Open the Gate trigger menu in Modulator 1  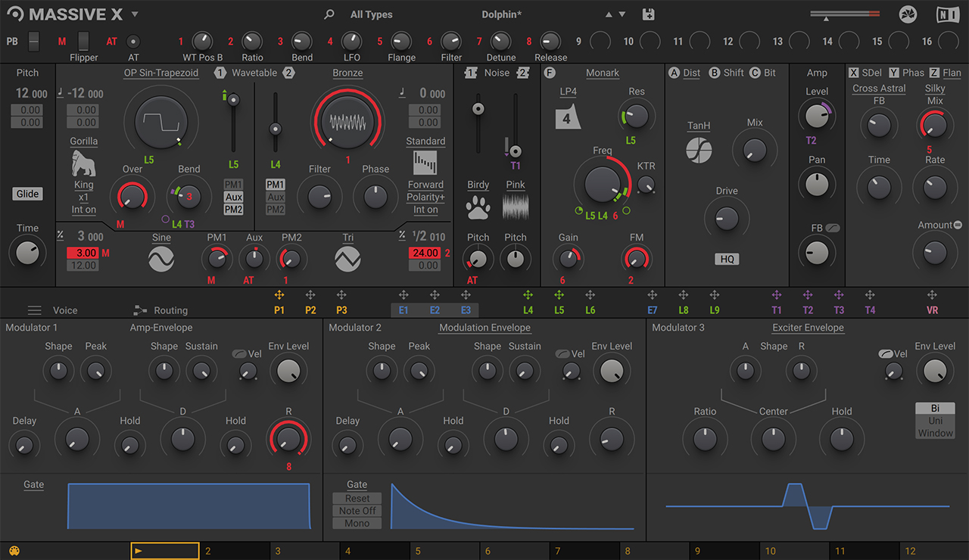click(x=33, y=484)
